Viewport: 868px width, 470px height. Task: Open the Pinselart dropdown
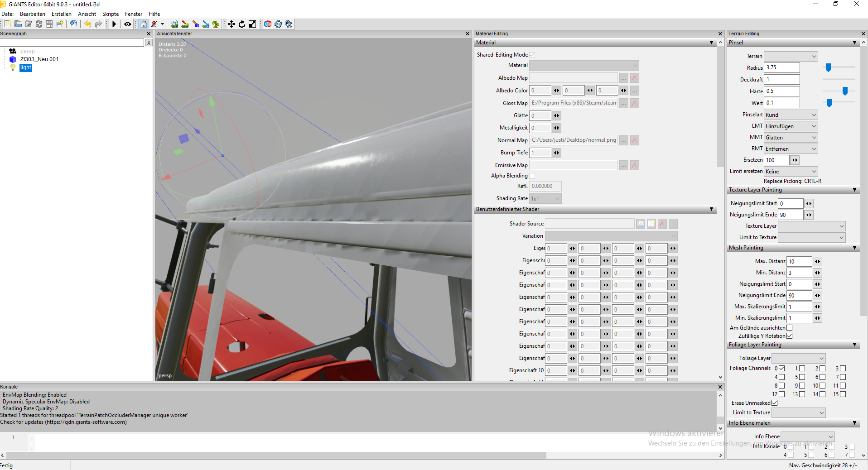click(x=791, y=115)
